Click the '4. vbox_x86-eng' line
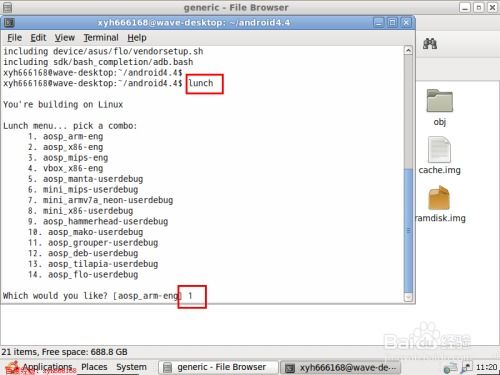 coord(66,168)
